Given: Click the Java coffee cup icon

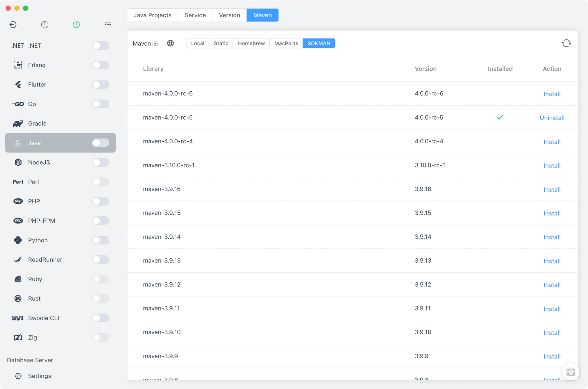Looking at the screenshot, I should click(18, 143).
